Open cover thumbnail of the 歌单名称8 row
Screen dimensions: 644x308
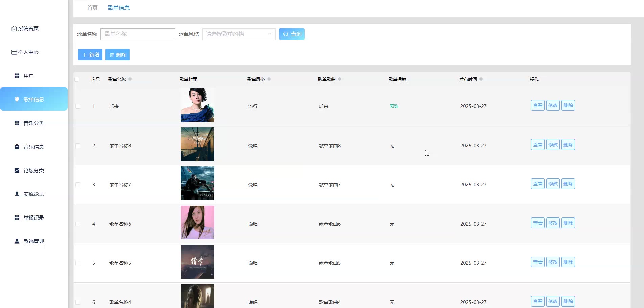pyautogui.click(x=198, y=144)
